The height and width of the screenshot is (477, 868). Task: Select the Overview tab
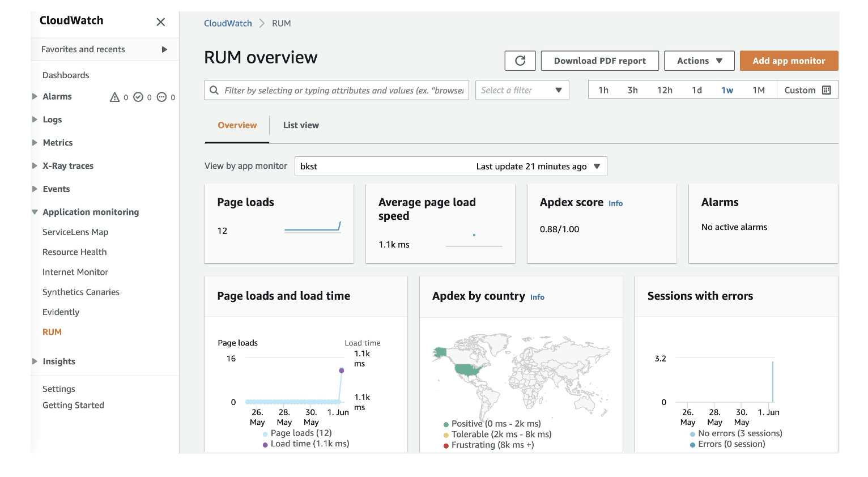tap(237, 125)
